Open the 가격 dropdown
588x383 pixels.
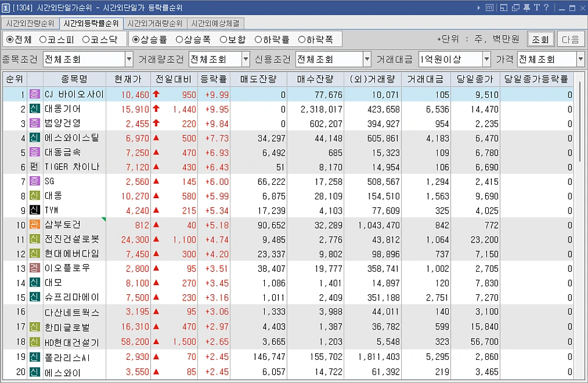581,59
